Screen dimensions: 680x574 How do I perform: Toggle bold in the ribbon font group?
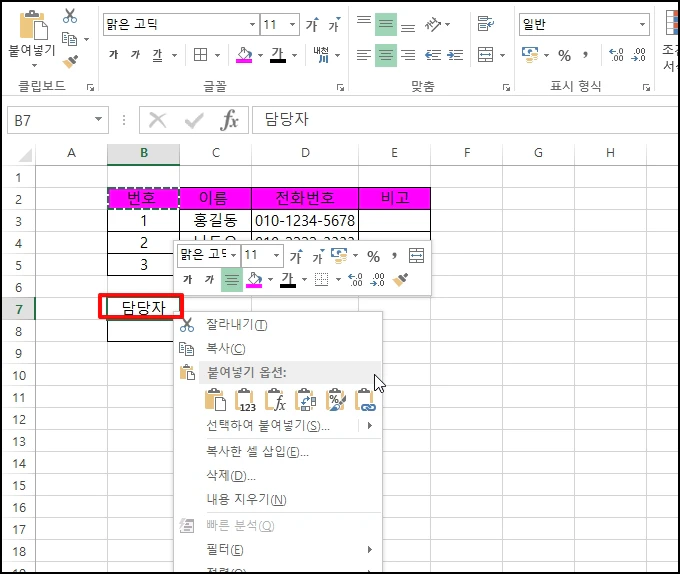tap(114, 55)
